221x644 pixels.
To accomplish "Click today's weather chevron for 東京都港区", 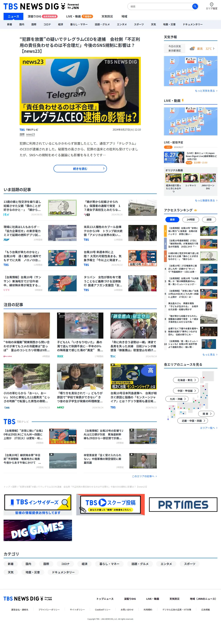I will pyautogui.click(x=214, y=49).
